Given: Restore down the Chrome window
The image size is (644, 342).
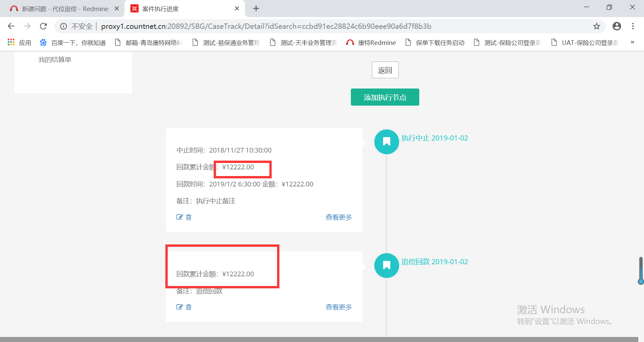Looking at the screenshot, I should coord(609,7).
